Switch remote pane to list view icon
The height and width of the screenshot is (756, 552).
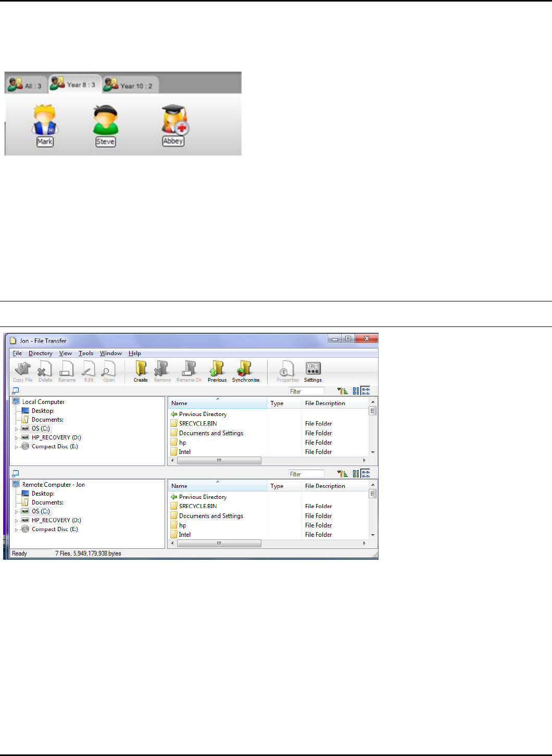point(356,474)
